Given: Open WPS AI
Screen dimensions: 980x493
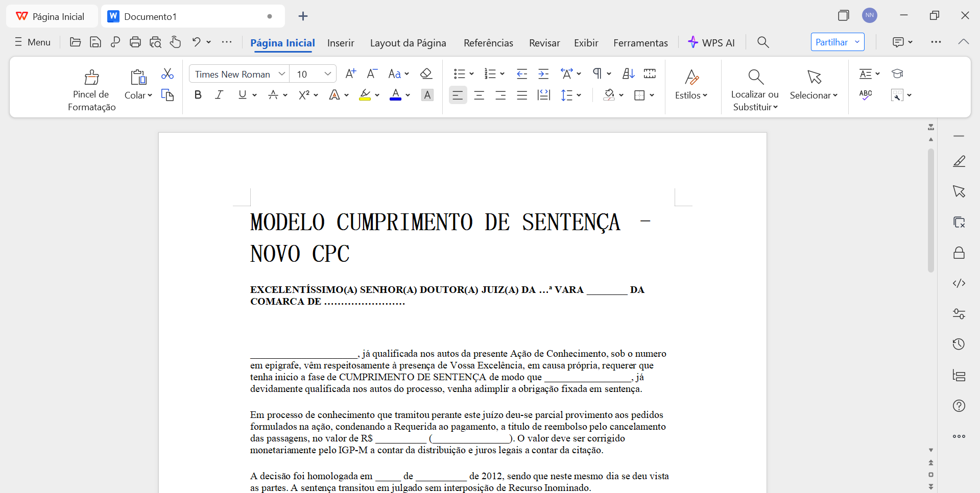Looking at the screenshot, I should click(x=712, y=42).
